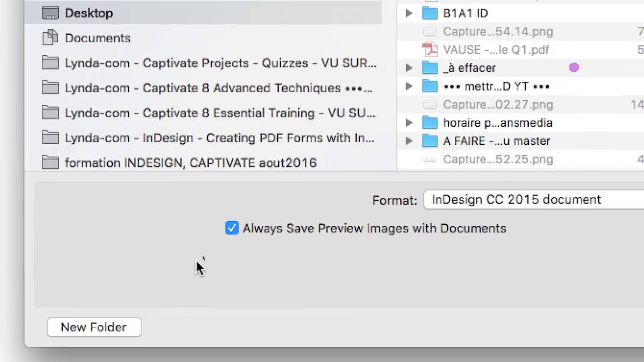Click the Documents sidebar icon
The width and height of the screenshot is (644, 362).
pos(50,38)
